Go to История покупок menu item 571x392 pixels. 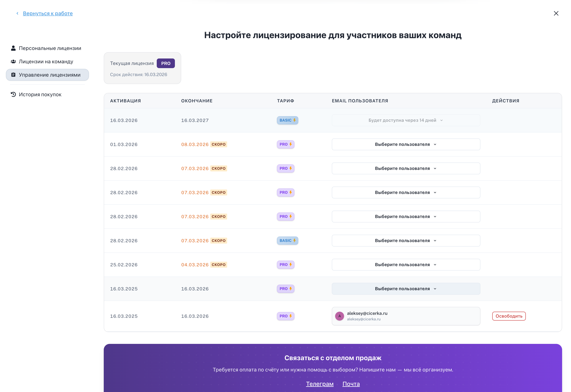pos(40,95)
